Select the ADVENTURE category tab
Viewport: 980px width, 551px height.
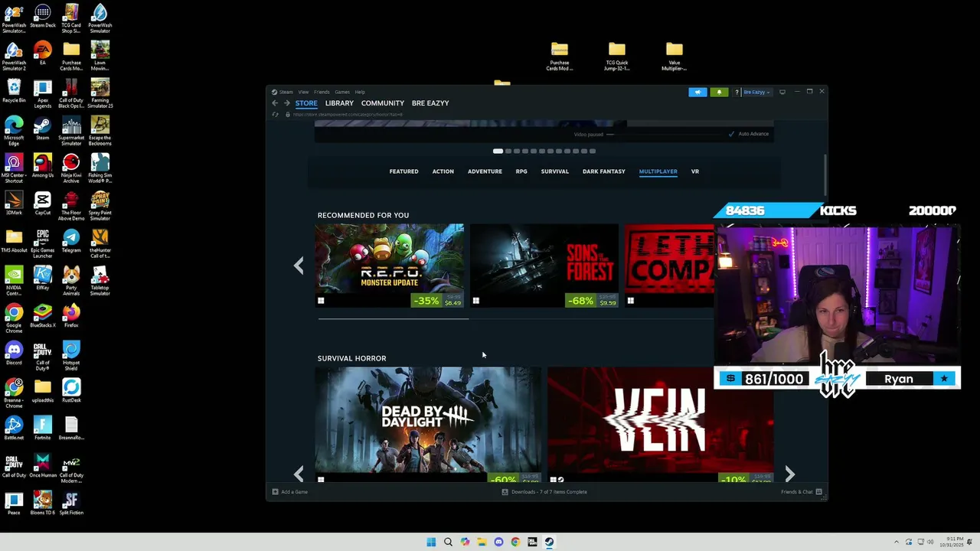(x=485, y=171)
